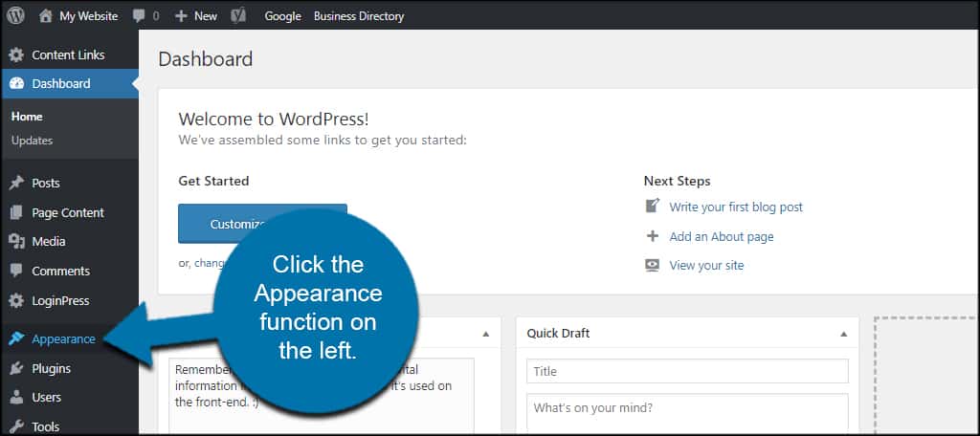Open the WordPress logo menu
980x436 pixels.
point(15,16)
